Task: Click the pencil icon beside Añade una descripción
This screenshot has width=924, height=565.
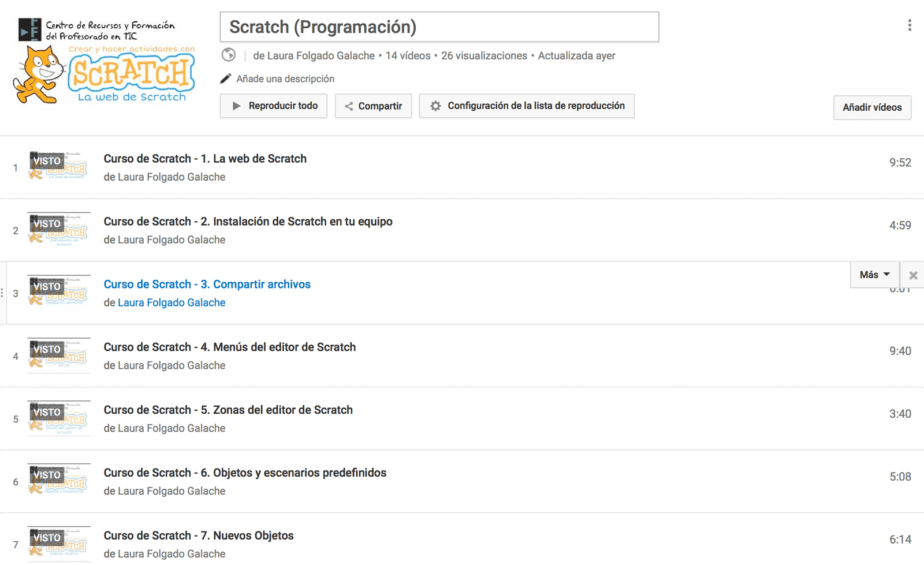Action: click(226, 78)
